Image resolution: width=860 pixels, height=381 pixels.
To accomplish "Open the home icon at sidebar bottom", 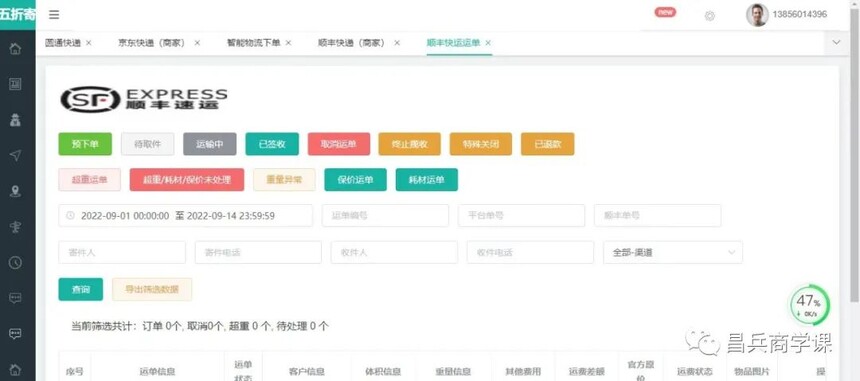I will coord(15,369).
